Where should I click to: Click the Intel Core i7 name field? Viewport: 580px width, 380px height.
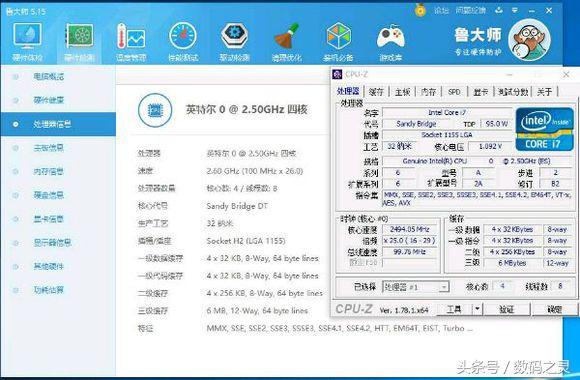pos(447,112)
